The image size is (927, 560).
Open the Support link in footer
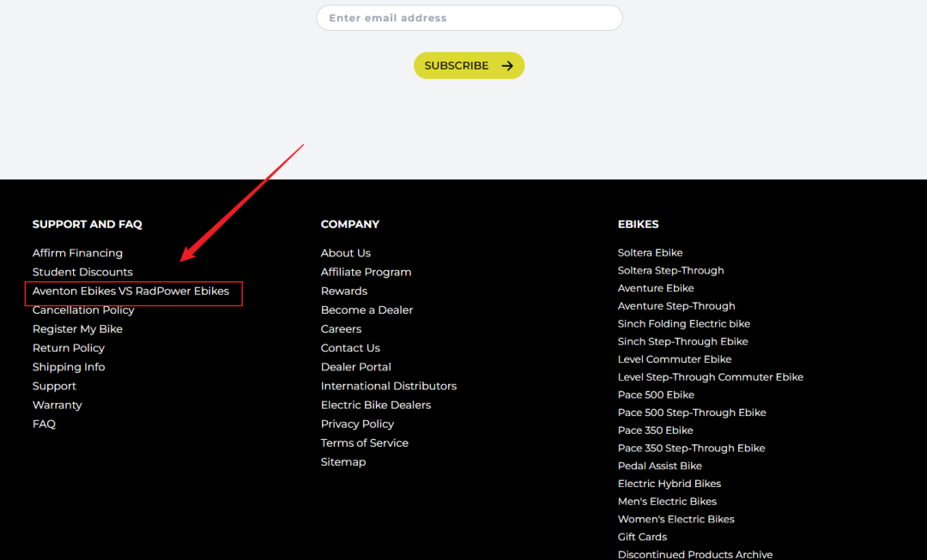coord(54,386)
